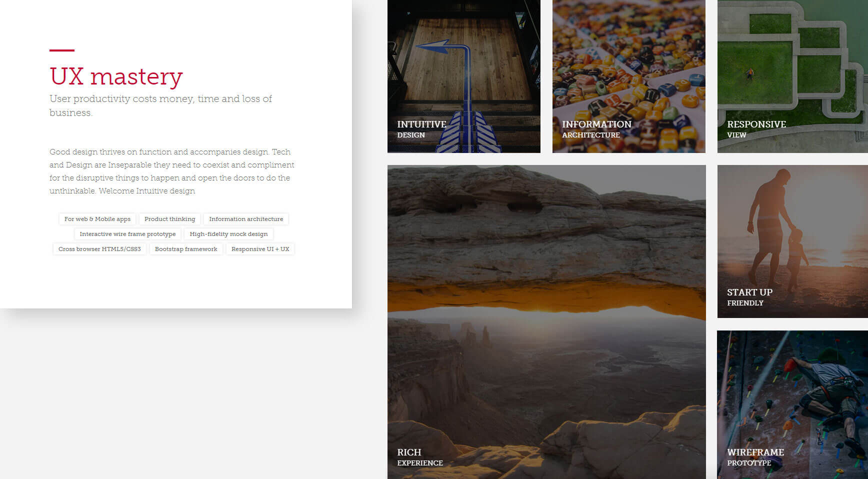Select the 'Cross browser HTML5/CSS3' tag
The height and width of the screenshot is (479, 868).
point(99,249)
